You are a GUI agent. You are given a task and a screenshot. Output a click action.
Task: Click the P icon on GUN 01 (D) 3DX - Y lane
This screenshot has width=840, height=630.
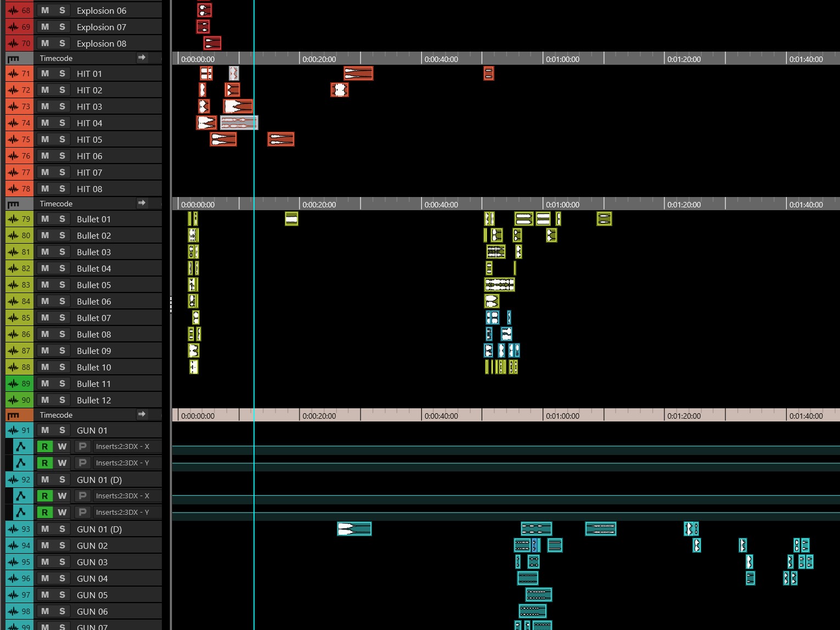point(83,512)
